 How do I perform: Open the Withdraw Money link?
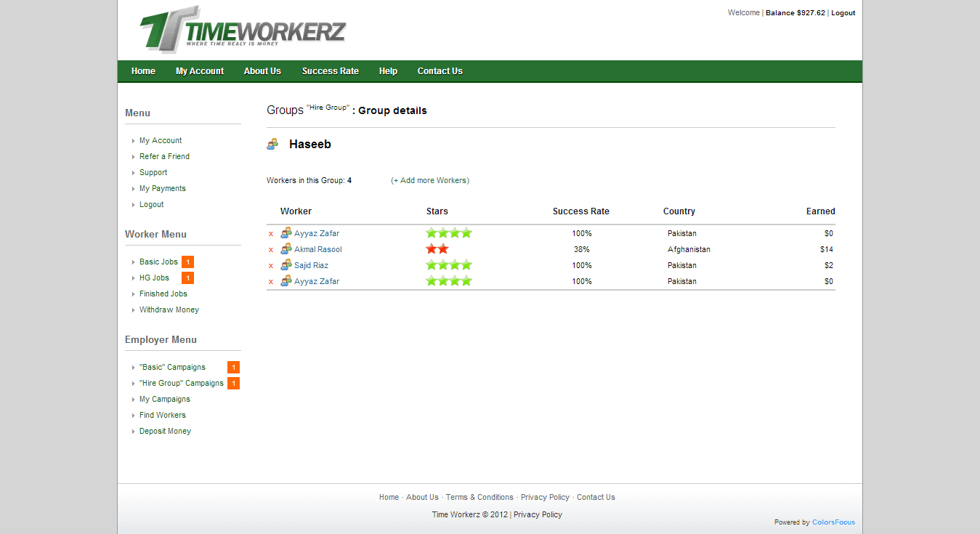coord(169,310)
